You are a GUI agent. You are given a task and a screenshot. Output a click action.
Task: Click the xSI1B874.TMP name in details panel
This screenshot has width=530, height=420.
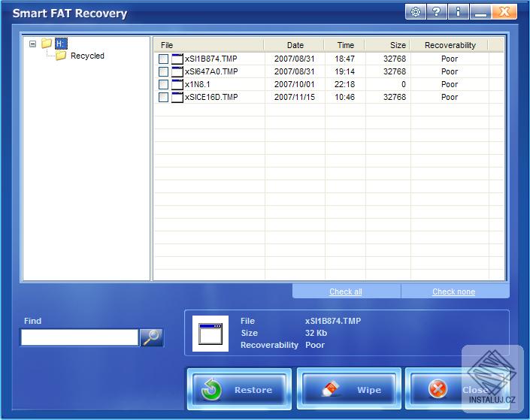pos(333,321)
